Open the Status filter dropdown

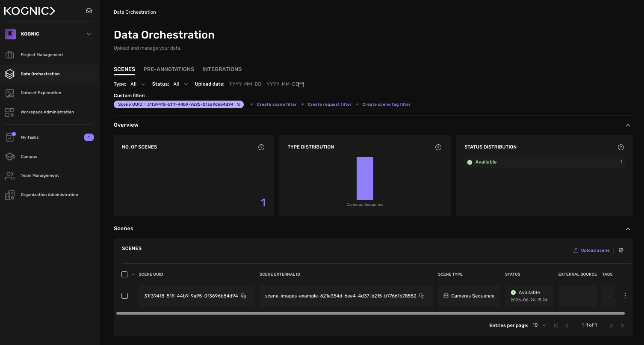180,84
